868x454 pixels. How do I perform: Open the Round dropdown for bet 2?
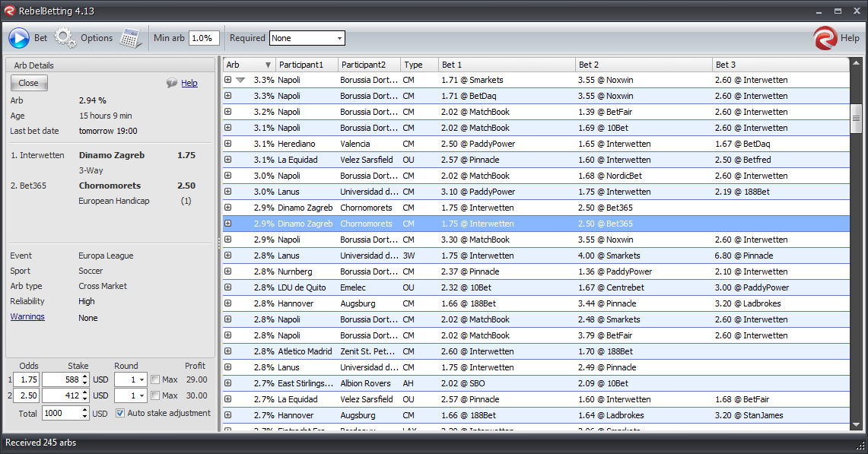[141, 396]
